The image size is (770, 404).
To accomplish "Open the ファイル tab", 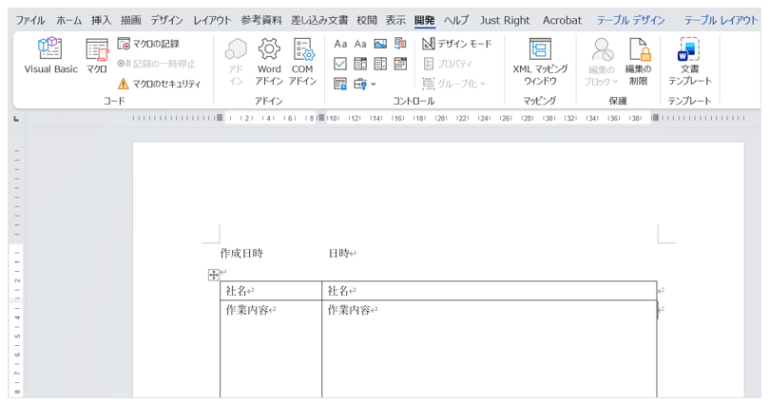I will coord(30,20).
